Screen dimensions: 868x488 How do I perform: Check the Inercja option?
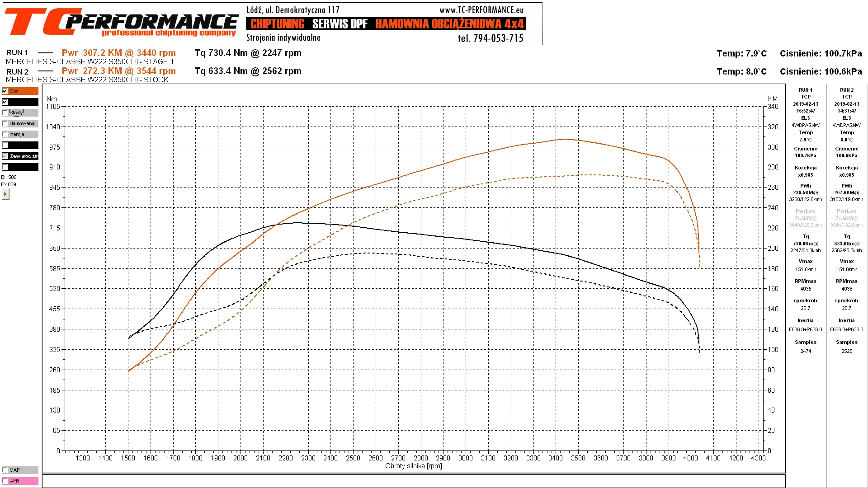click(5, 134)
